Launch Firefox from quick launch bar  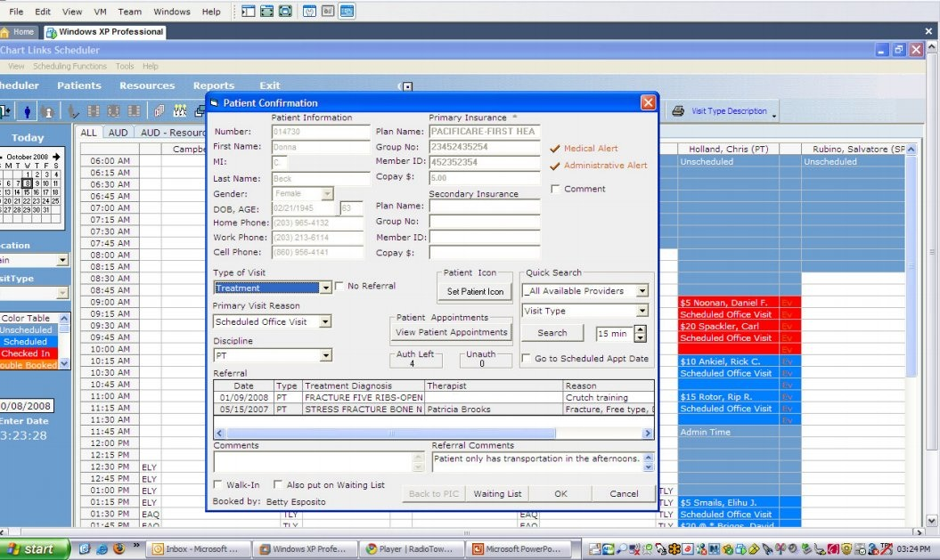tap(119, 548)
